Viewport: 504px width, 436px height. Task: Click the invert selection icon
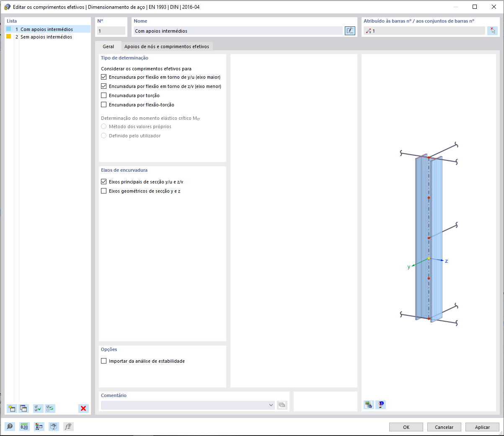click(50, 408)
